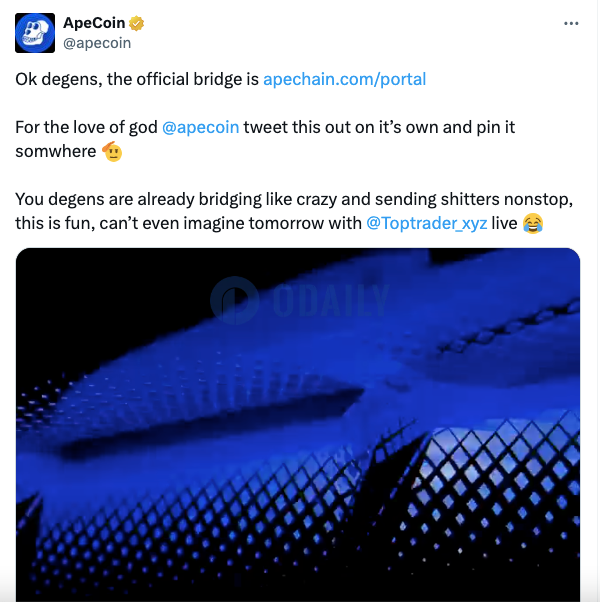Click the @apecoin mention in tweet text
The image size is (600, 602).
200,128
